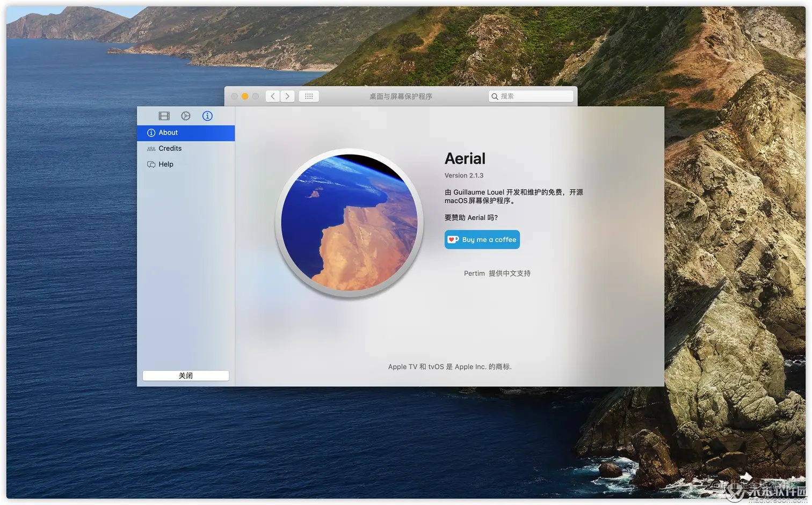Click the Aerial title heading
The height and width of the screenshot is (505, 812).
click(465, 159)
